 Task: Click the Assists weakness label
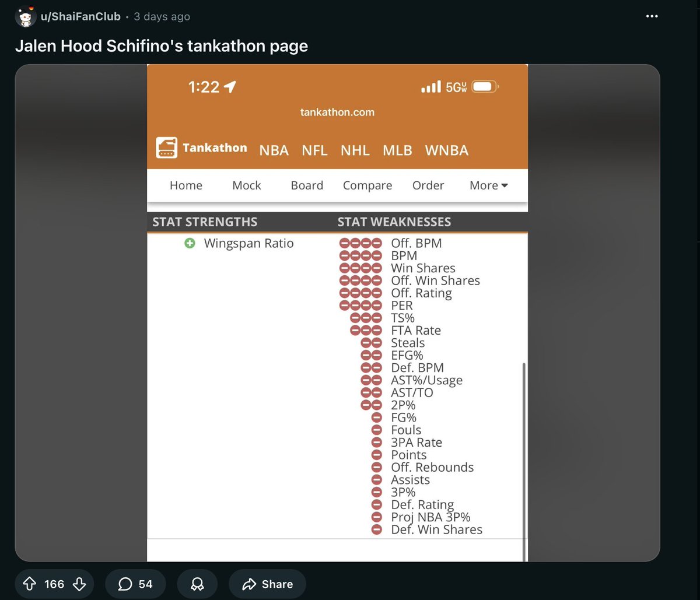click(410, 480)
